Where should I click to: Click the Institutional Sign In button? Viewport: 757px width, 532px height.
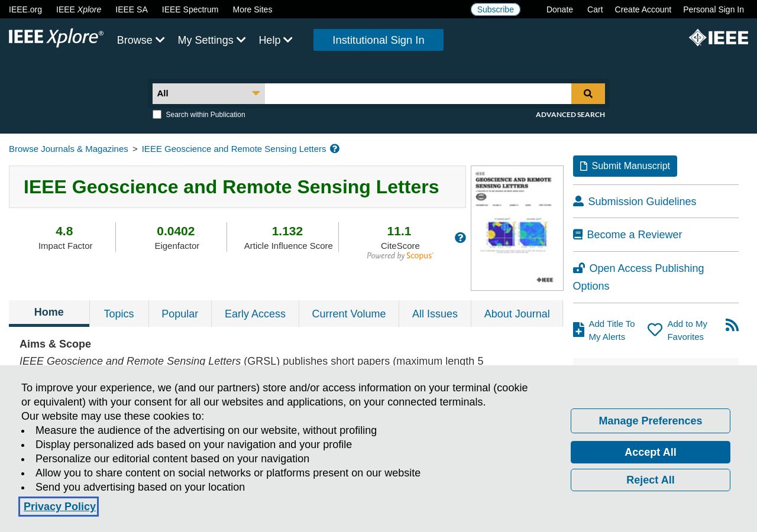(x=378, y=40)
